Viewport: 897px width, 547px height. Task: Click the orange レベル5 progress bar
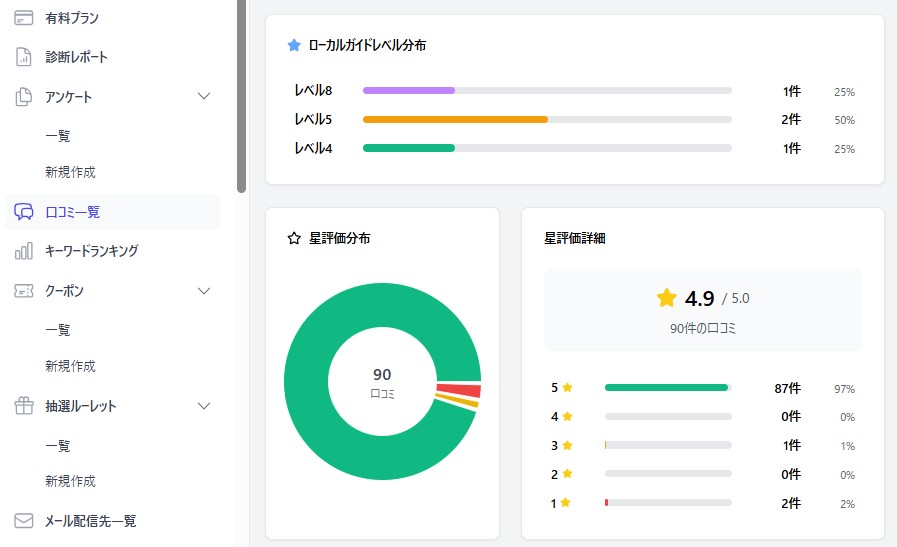455,119
